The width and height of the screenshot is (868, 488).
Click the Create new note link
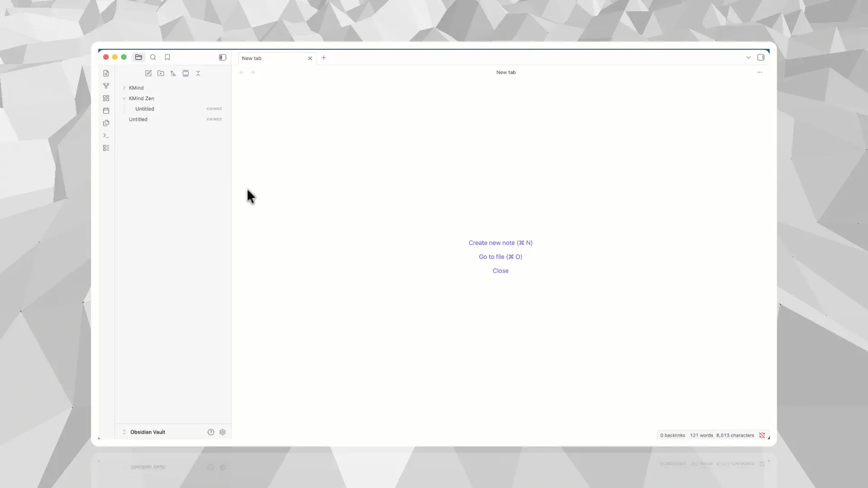500,243
